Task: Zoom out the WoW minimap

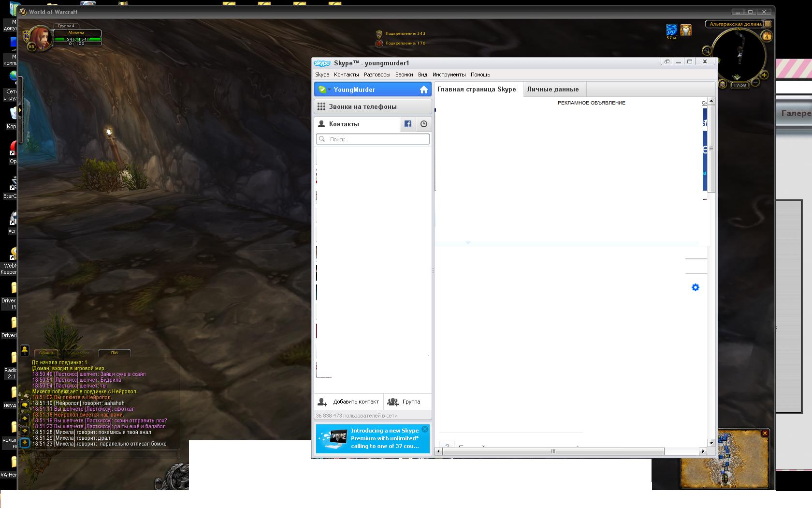Action: (756, 83)
